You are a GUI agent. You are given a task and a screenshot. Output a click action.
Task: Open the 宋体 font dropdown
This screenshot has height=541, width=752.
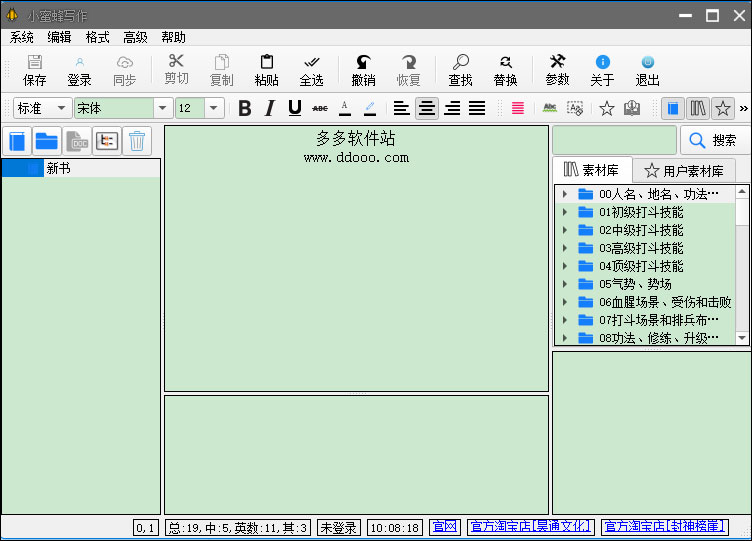[163, 108]
